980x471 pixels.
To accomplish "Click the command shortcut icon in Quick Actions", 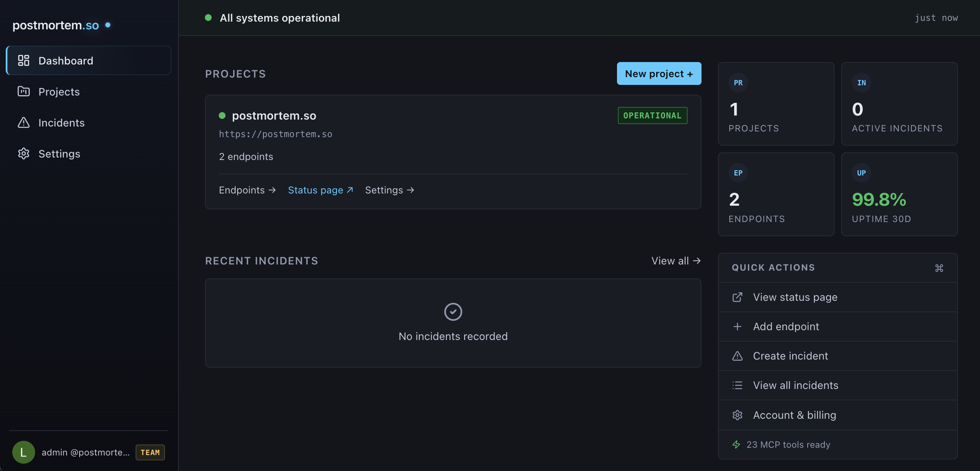I will pyautogui.click(x=939, y=268).
